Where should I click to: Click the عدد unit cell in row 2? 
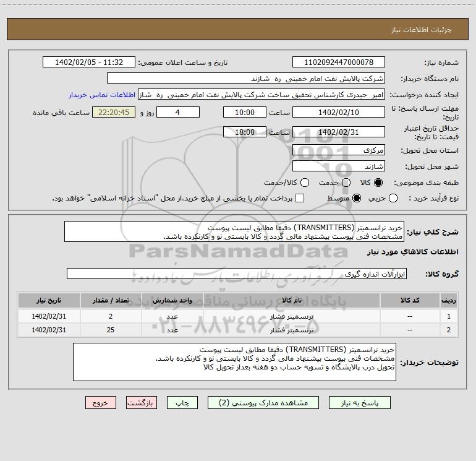(x=172, y=330)
